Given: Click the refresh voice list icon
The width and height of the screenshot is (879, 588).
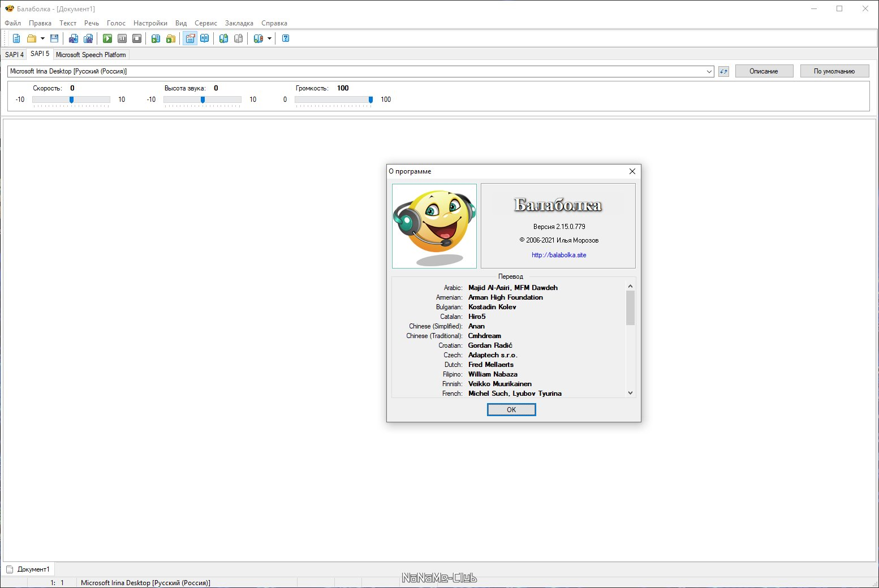Looking at the screenshot, I should 723,71.
